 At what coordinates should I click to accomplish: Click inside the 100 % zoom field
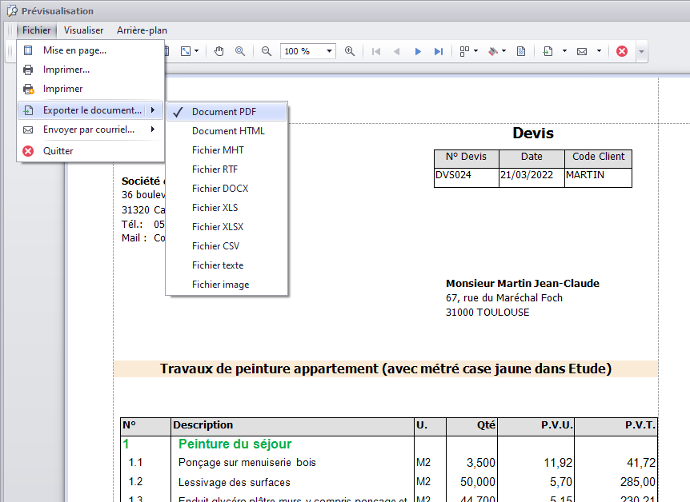point(303,51)
